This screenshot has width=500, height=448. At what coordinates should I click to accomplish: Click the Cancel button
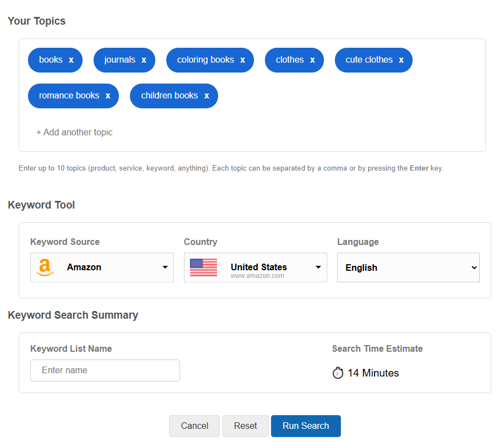[194, 426]
